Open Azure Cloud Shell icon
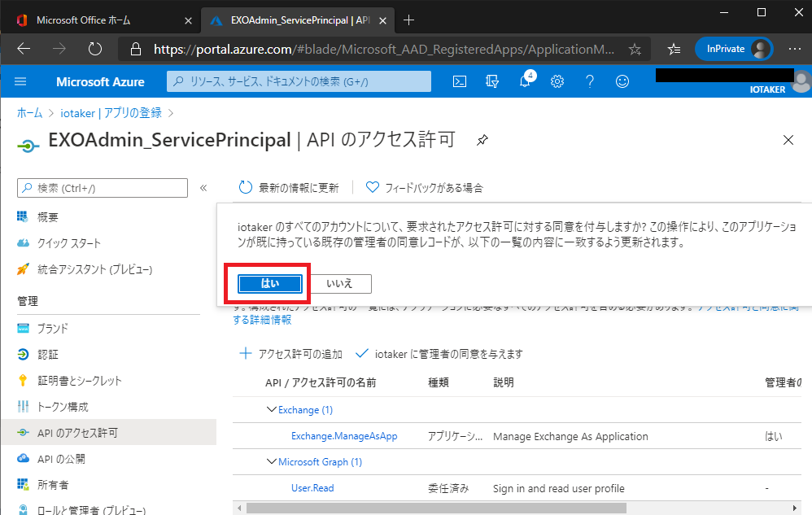Viewport: 812px width, 515px height. coord(460,81)
